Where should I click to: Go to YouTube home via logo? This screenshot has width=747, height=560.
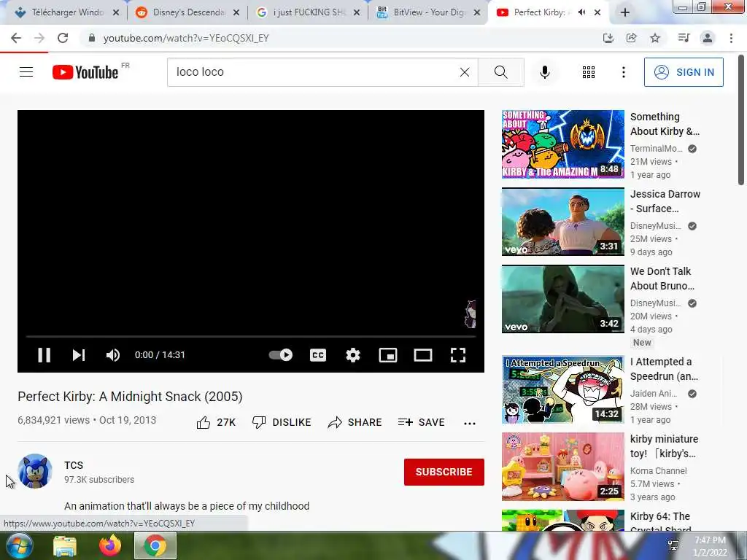click(85, 72)
